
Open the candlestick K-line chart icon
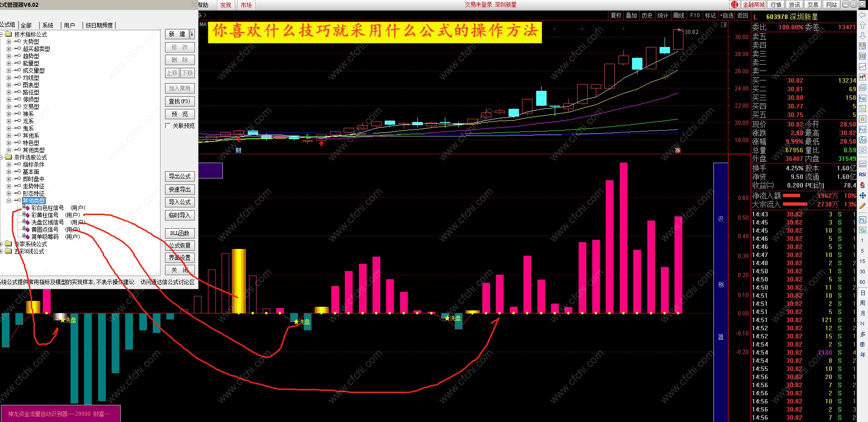pos(862,77)
